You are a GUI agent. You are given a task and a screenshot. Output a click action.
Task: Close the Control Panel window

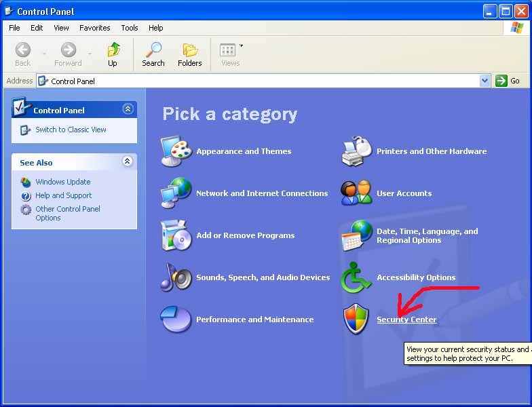tap(521, 12)
